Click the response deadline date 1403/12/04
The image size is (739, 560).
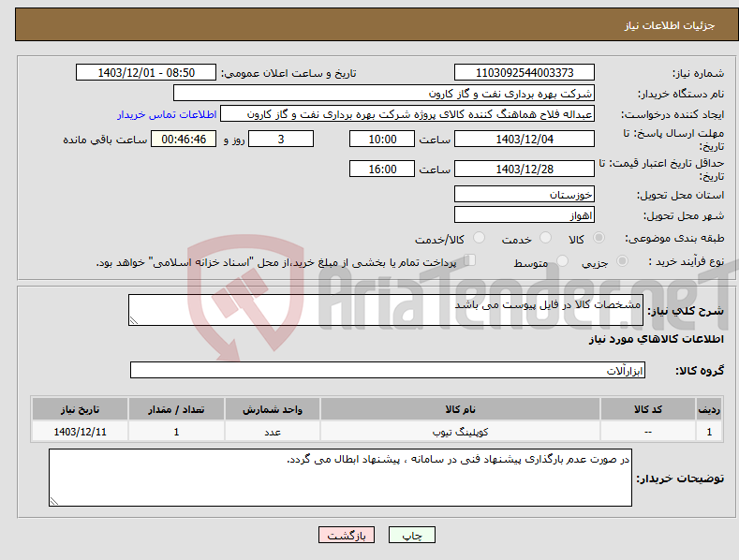(x=525, y=139)
